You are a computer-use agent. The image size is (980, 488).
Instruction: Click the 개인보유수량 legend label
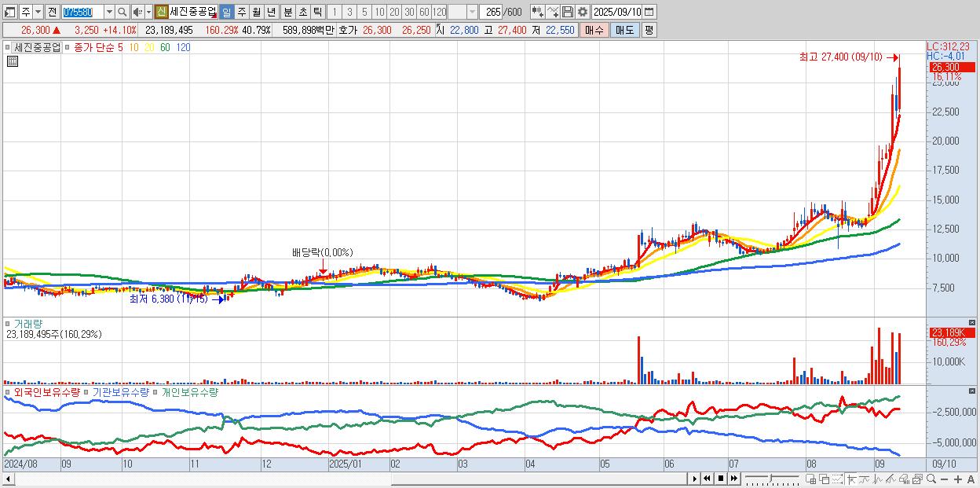click(189, 391)
